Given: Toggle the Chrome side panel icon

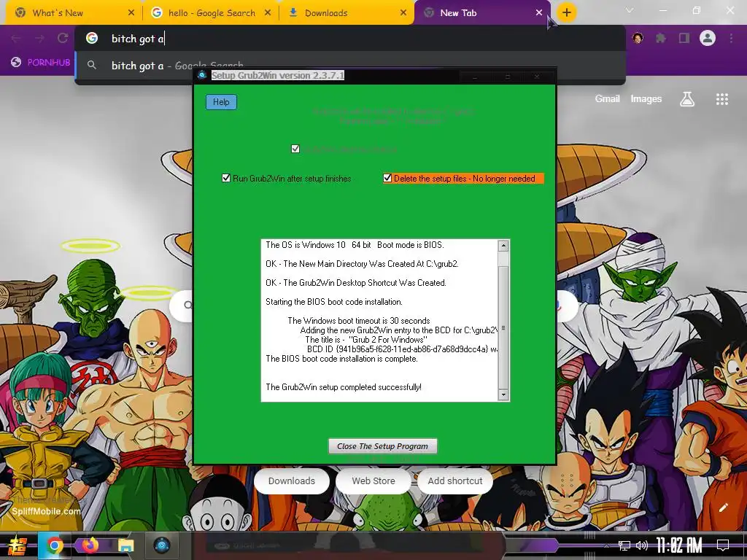Looking at the screenshot, I should [x=684, y=38].
